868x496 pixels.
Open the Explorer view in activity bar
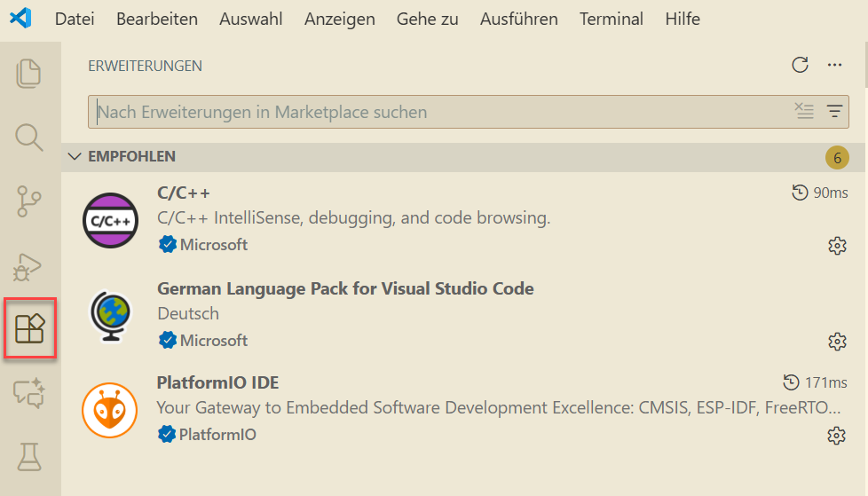click(x=29, y=73)
